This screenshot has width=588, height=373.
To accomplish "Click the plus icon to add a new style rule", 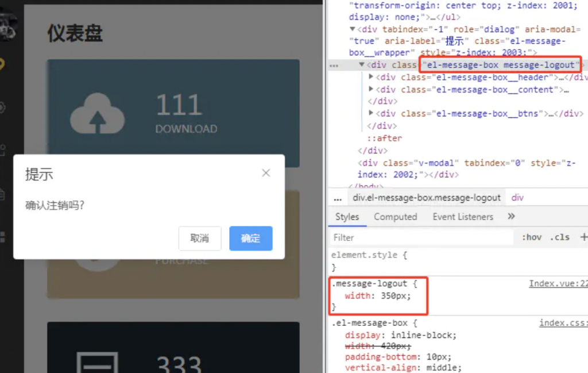I will pos(583,237).
